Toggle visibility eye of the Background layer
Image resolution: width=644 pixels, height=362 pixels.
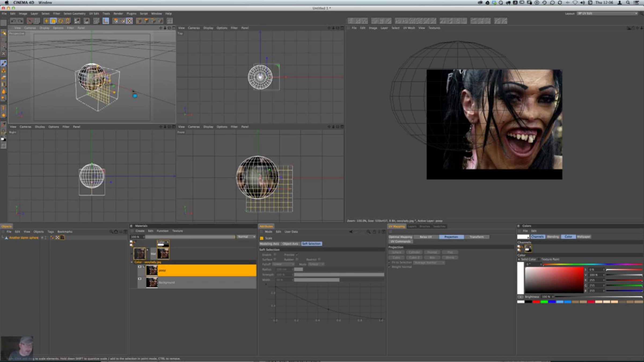click(x=140, y=279)
